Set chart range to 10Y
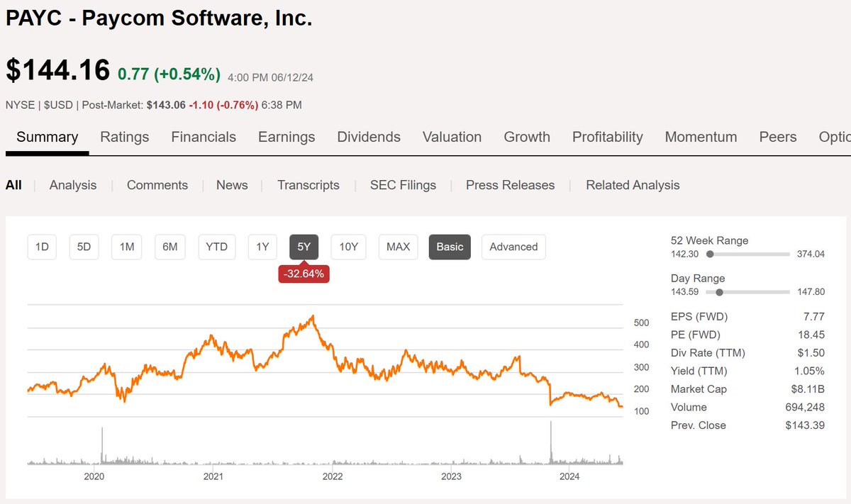851x504 pixels. [x=349, y=247]
